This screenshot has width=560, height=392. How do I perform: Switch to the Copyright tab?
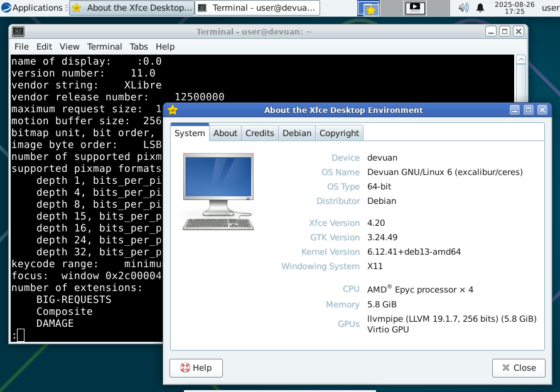click(x=339, y=133)
